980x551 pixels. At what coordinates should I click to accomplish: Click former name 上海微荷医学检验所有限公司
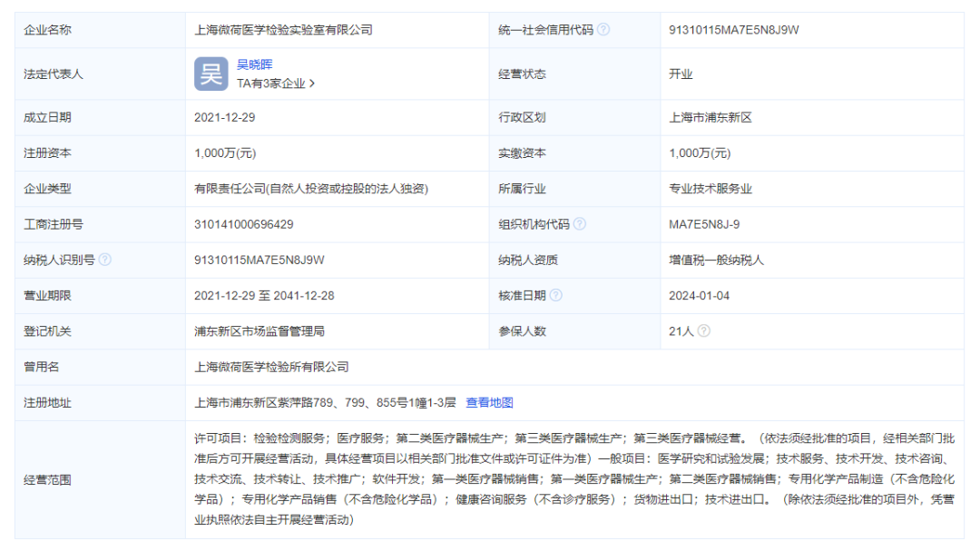click(271, 367)
